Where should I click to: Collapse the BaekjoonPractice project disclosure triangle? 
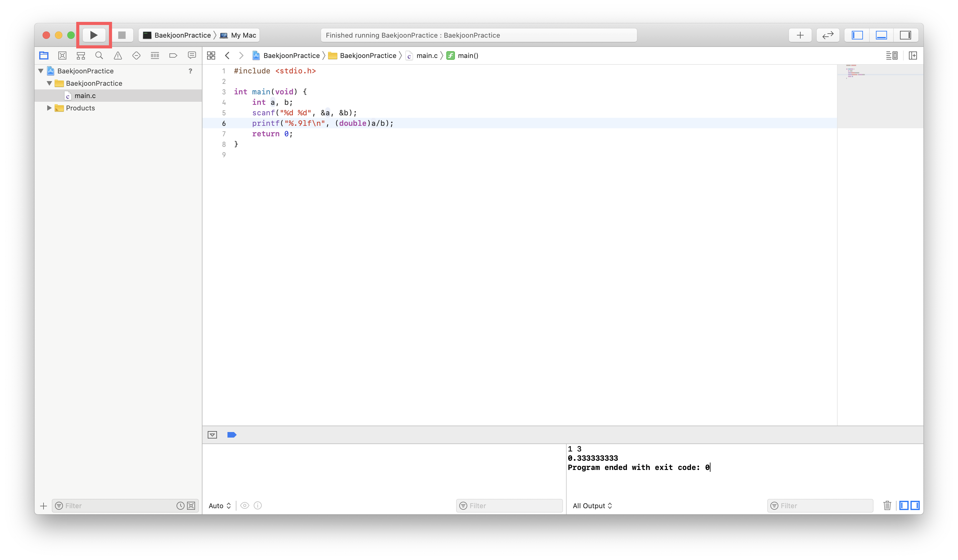click(x=41, y=71)
